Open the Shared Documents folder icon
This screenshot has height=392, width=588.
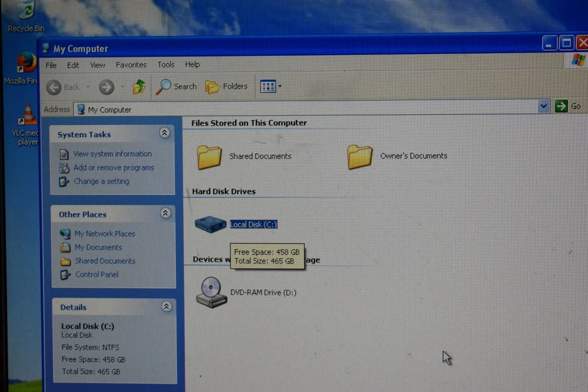click(209, 157)
